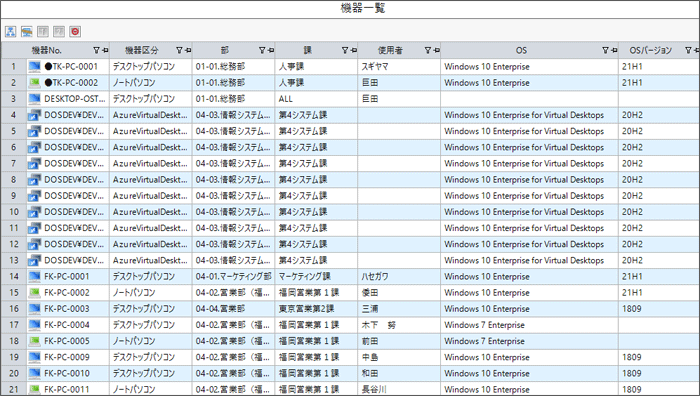Screen dimensions: 700x396
Task: Select the 04-04.営業部 department cell
Action: coord(233,308)
